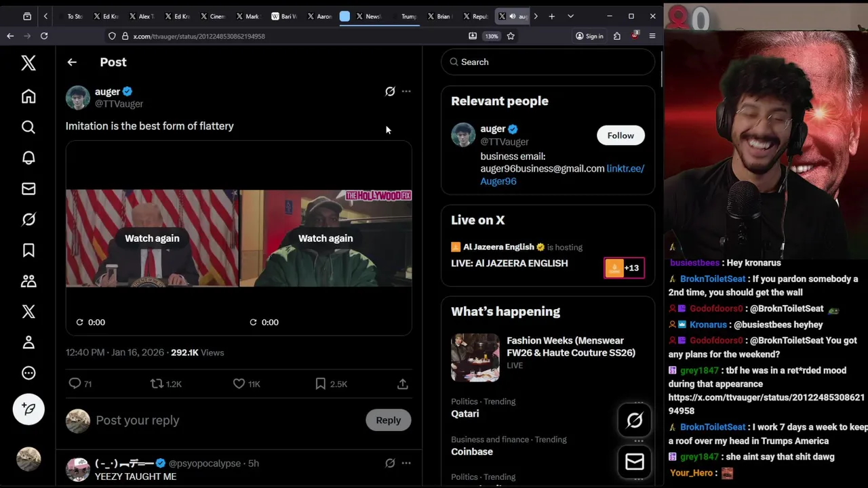Open the X logo in the left sidebar
This screenshot has width=868, height=488.
pyautogui.click(x=28, y=63)
